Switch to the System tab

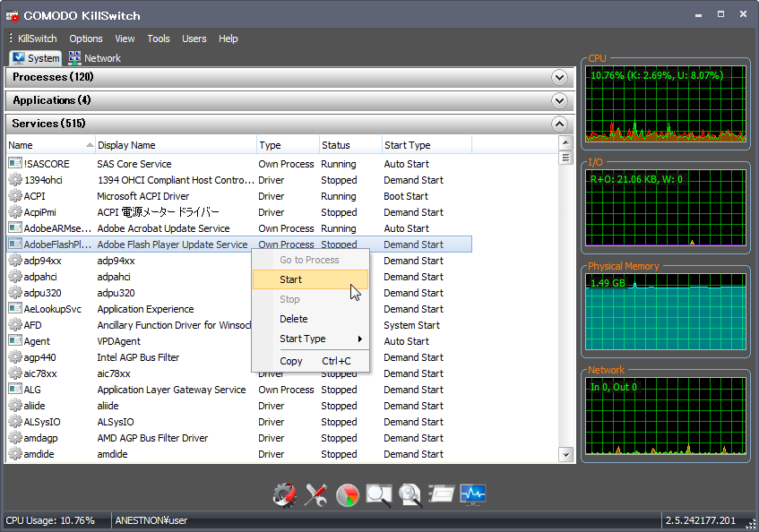pyautogui.click(x=36, y=58)
